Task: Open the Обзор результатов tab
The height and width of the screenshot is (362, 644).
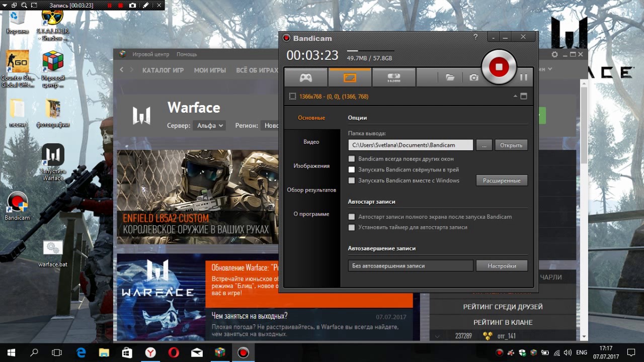Action: tap(311, 190)
